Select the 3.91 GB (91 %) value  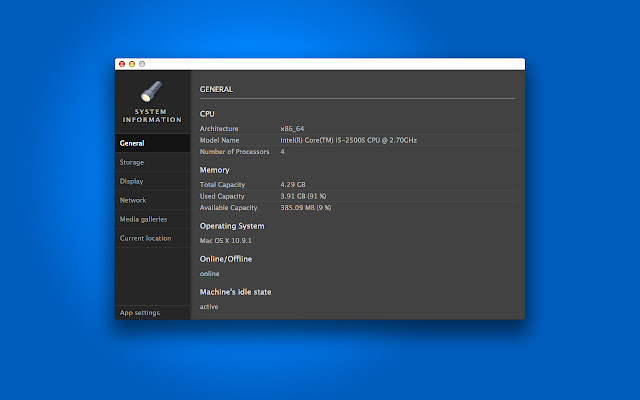(x=303, y=196)
